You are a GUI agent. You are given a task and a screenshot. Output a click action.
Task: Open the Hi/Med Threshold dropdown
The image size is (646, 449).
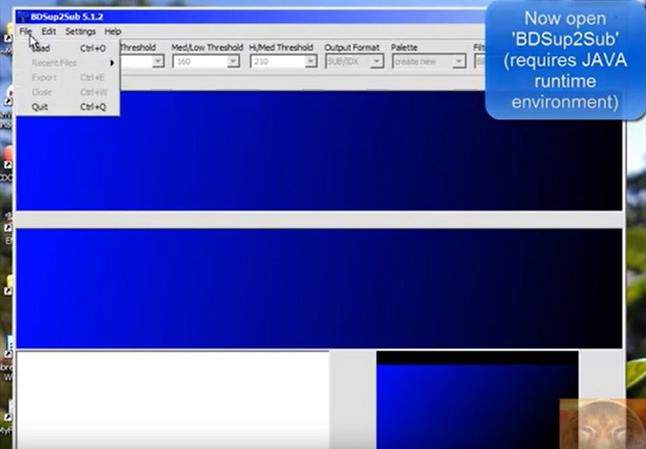311,61
